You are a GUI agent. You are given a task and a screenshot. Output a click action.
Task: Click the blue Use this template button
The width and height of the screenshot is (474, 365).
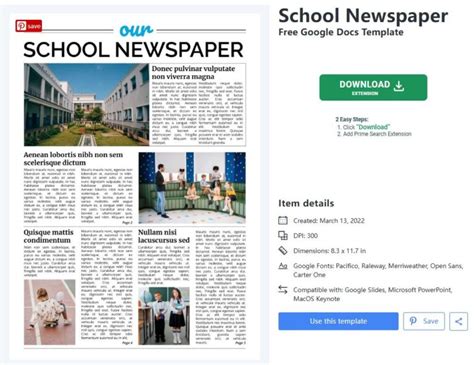338,321
